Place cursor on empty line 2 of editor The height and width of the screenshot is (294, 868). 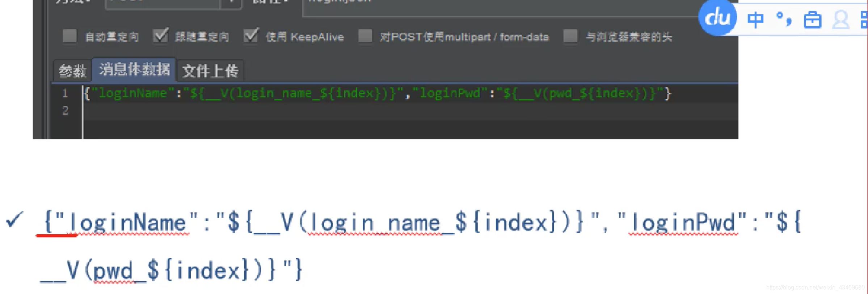click(410, 111)
